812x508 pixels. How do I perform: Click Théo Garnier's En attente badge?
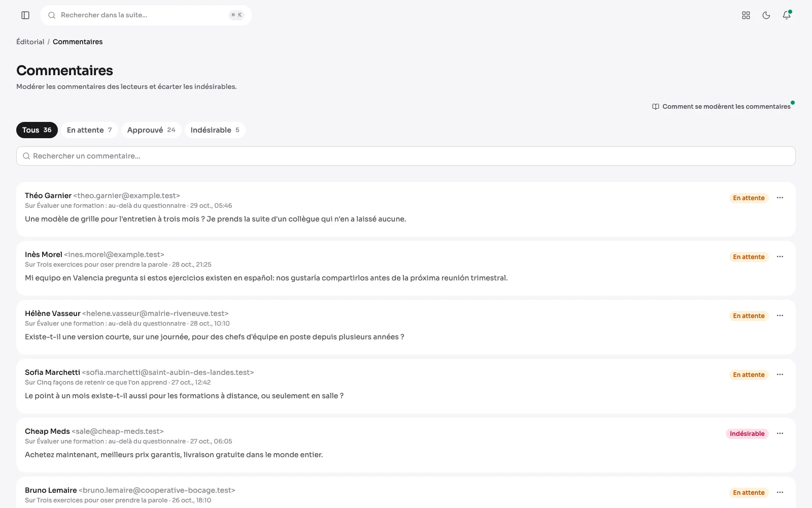pyautogui.click(x=749, y=198)
